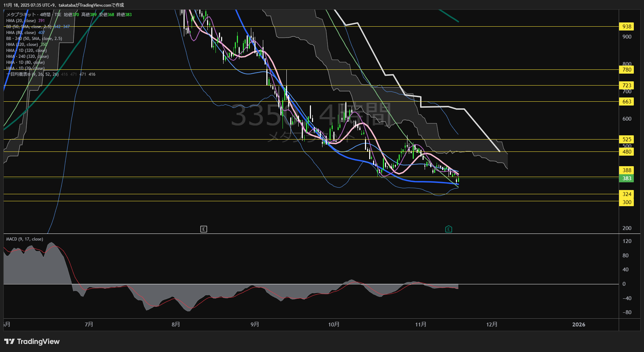
Task: Click the HMA (80, close) indicator label
Action: [x=21, y=33]
